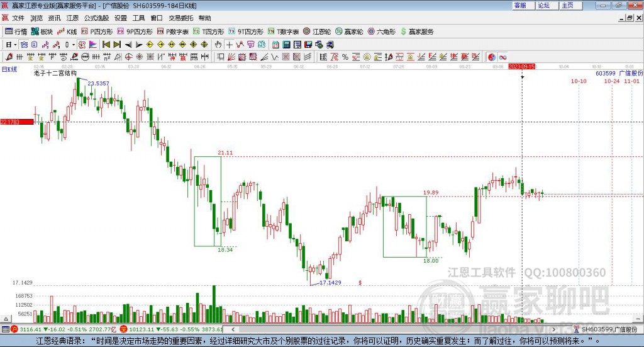The width and height of the screenshot is (644, 347).
Task: Open the 9P四方形 tool
Action: click(x=135, y=31)
